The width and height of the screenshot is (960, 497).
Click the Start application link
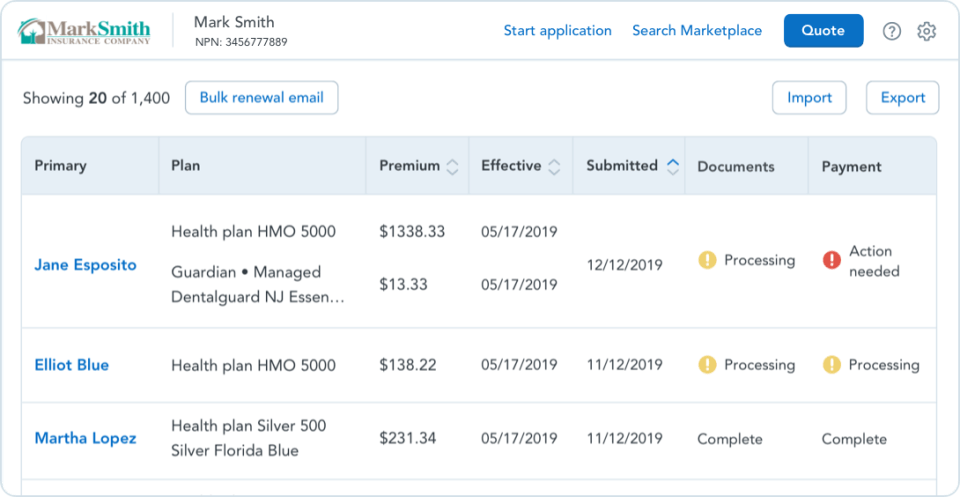(x=557, y=31)
